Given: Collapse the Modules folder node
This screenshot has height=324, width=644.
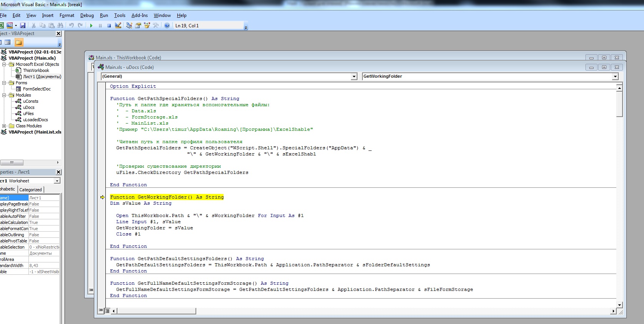Looking at the screenshot, I should [4, 95].
